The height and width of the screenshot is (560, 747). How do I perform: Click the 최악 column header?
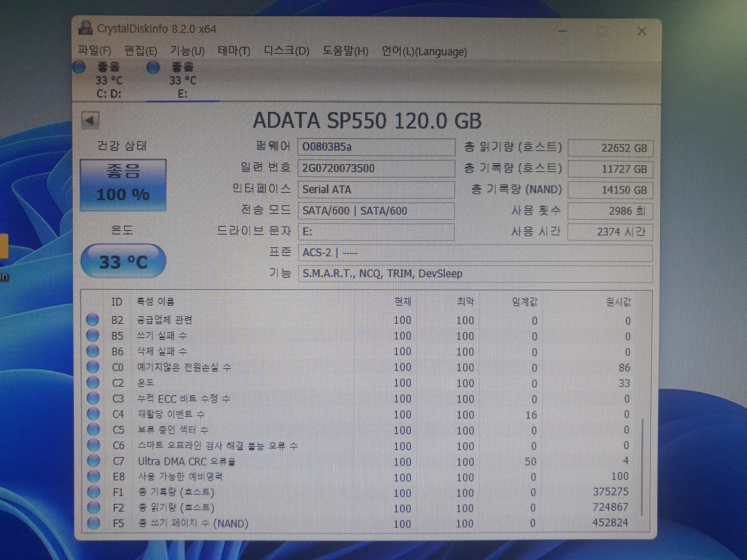465,301
